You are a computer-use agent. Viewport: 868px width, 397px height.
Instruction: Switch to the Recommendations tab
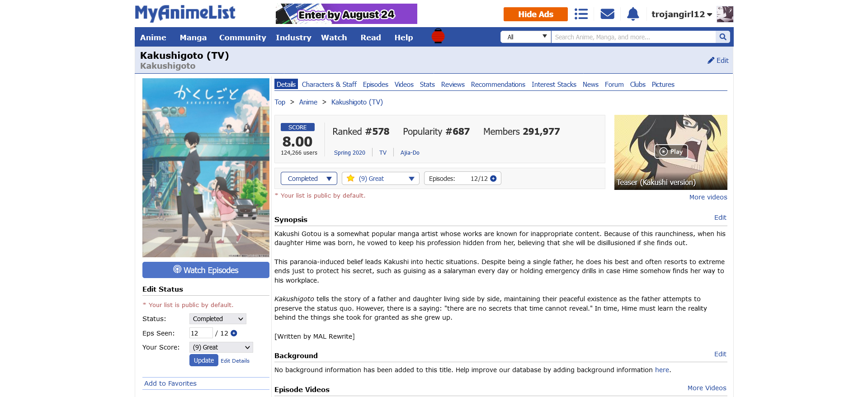pos(498,85)
